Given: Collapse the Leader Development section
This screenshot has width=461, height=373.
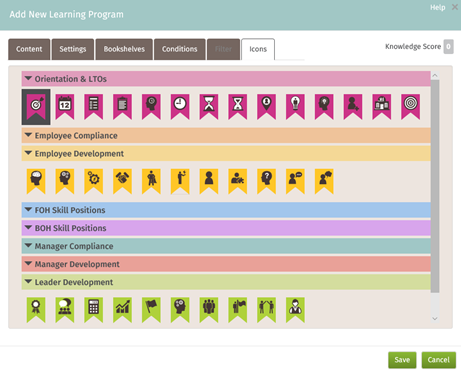Looking at the screenshot, I should pos(226,282).
